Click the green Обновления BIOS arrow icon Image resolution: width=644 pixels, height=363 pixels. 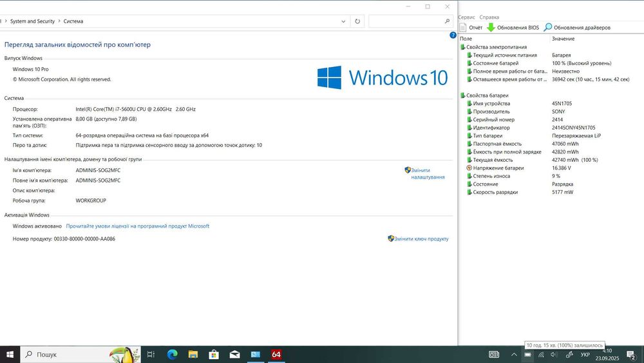[x=491, y=28]
